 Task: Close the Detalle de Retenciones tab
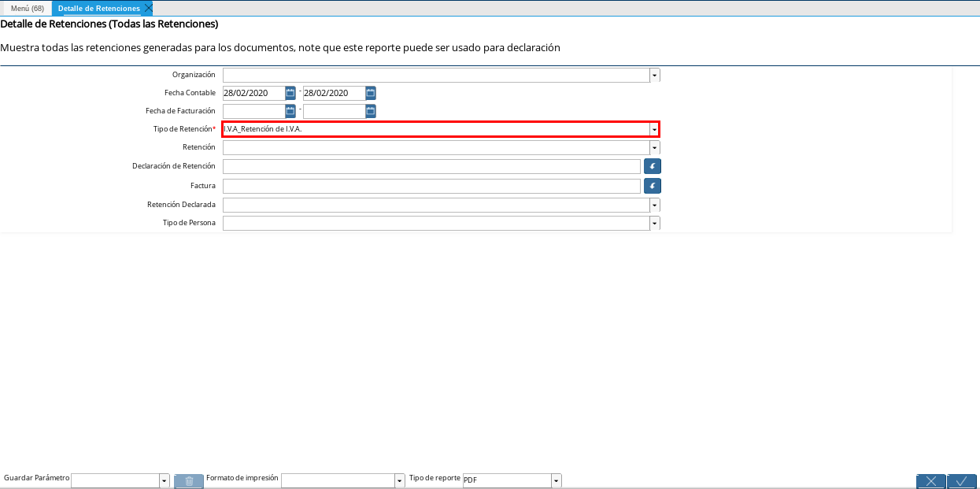point(149,8)
